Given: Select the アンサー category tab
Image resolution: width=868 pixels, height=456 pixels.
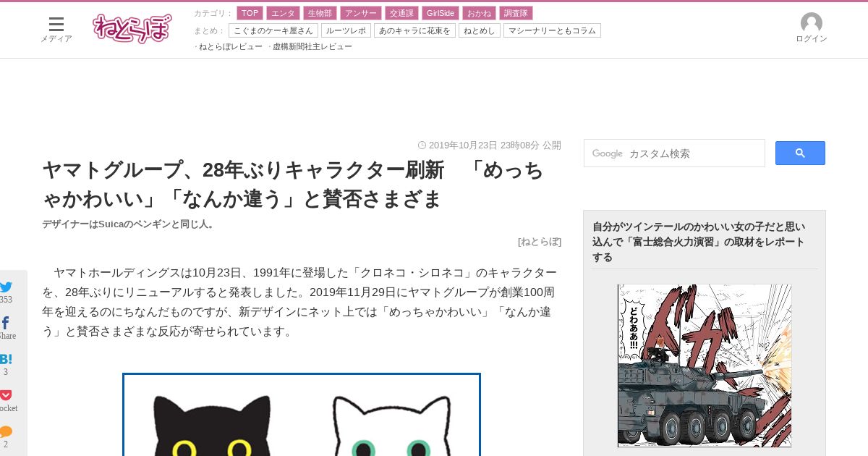Looking at the screenshot, I should point(360,13).
